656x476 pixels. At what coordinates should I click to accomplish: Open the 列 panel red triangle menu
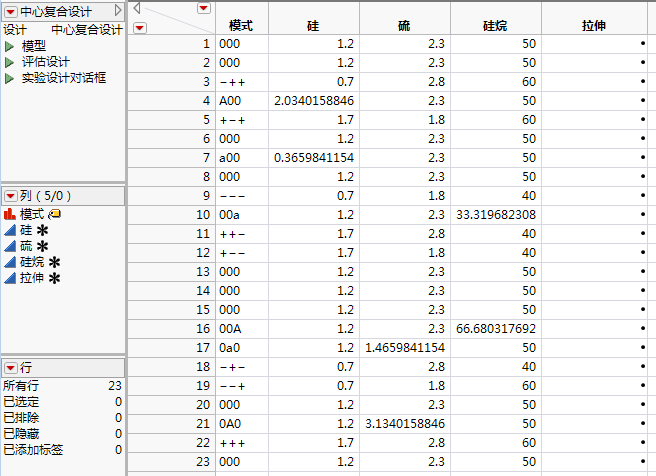(x=10, y=196)
